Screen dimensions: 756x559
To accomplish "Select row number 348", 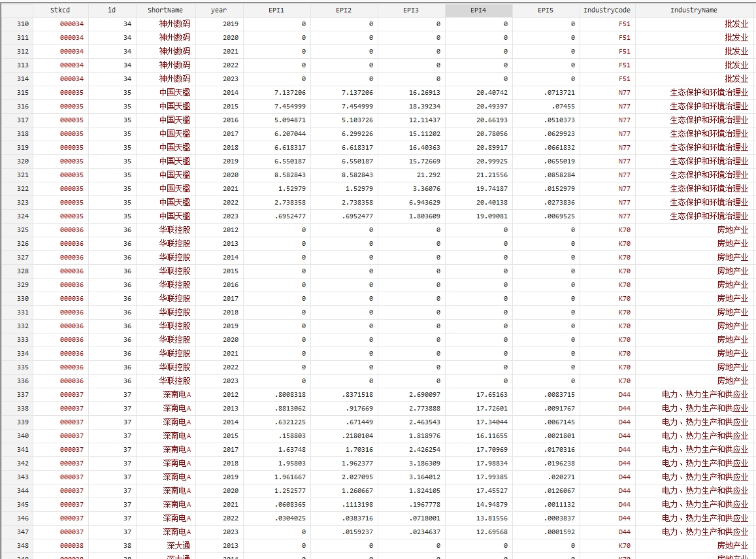I will tap(23, 545).
